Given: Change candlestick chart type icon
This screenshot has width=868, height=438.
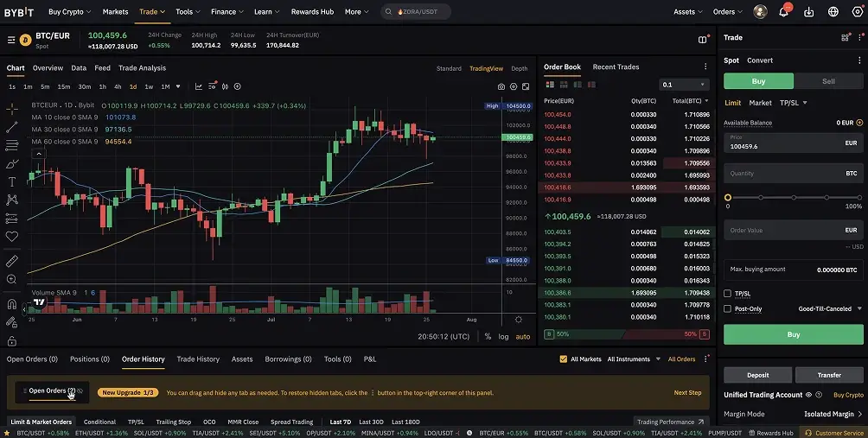Looking at the screenshot, I should point(225,86).
